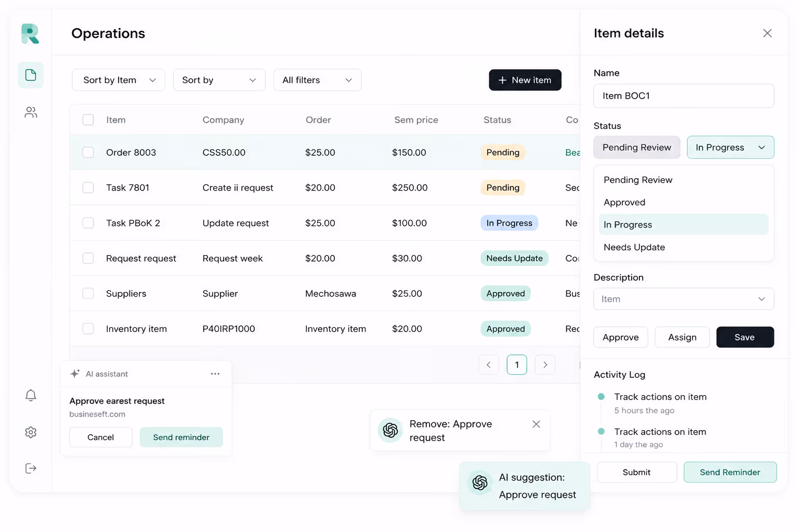Go to next page arrow
Viewport: 798px width, 532px height.
coord(545,365)
